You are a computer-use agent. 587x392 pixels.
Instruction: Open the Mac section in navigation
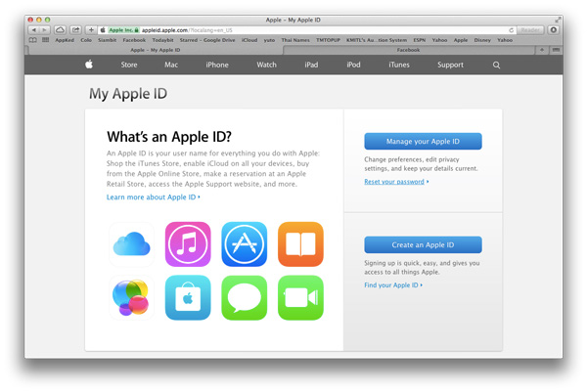[171, 65]
